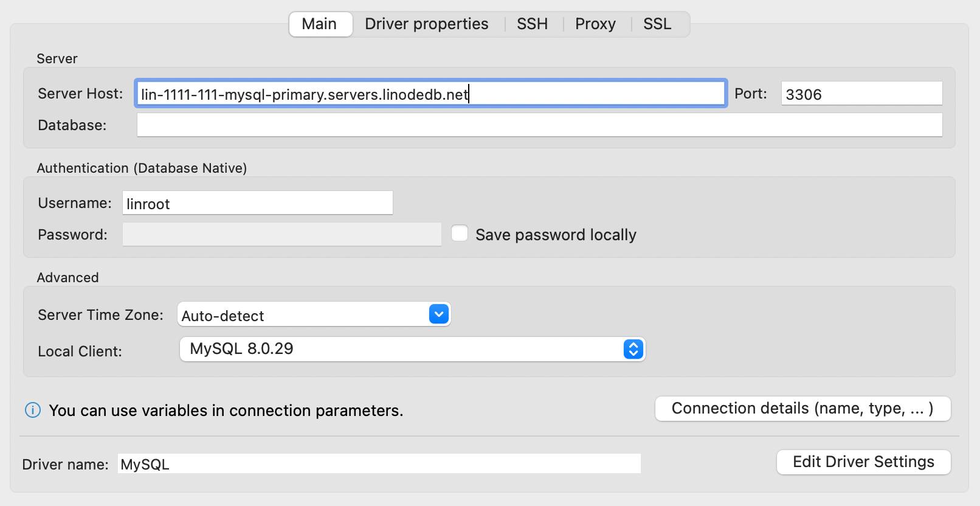Viewport: 980px width, 506px height.
Task: Switch to the Driver properties tab
Action: pos(426,24)
